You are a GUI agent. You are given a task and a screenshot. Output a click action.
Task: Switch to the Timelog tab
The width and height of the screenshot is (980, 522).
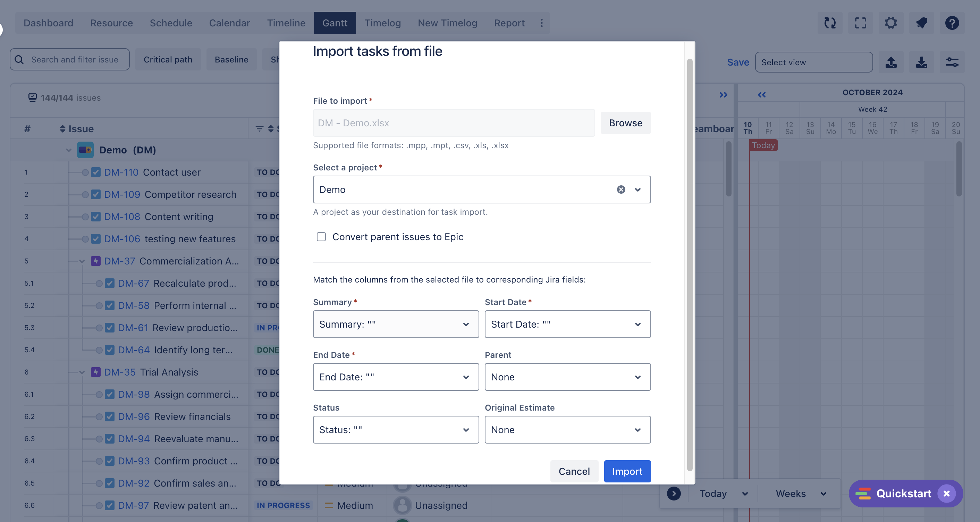coord(382,23)
